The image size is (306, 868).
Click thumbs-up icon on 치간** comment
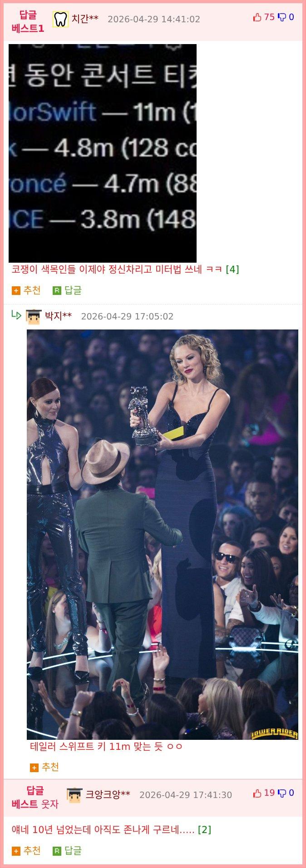point(257,17)
